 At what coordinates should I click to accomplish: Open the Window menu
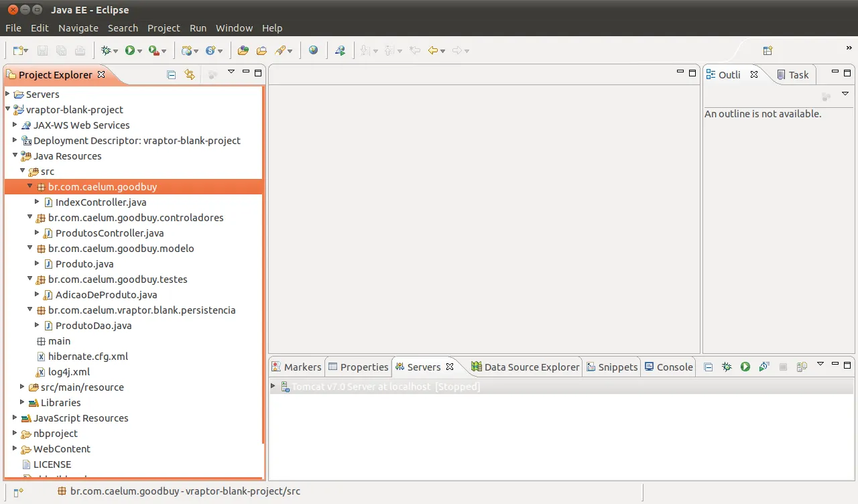pyautogui.click(x=234, y=28)
